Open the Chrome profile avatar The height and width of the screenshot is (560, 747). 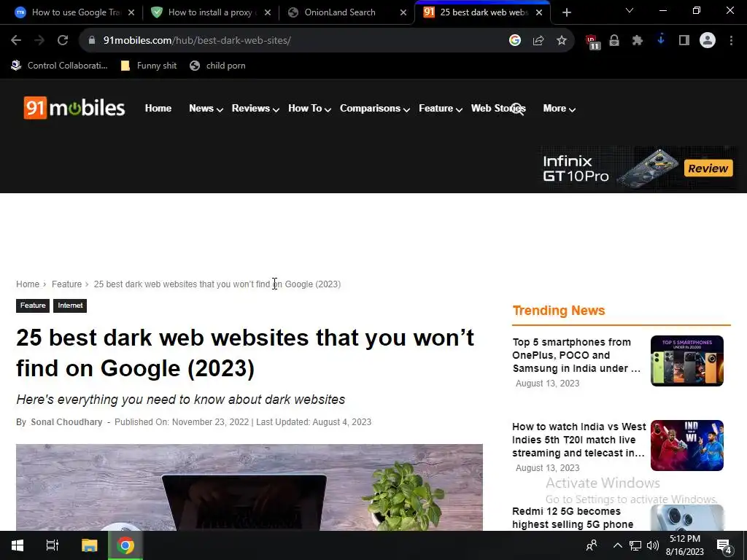708,41
